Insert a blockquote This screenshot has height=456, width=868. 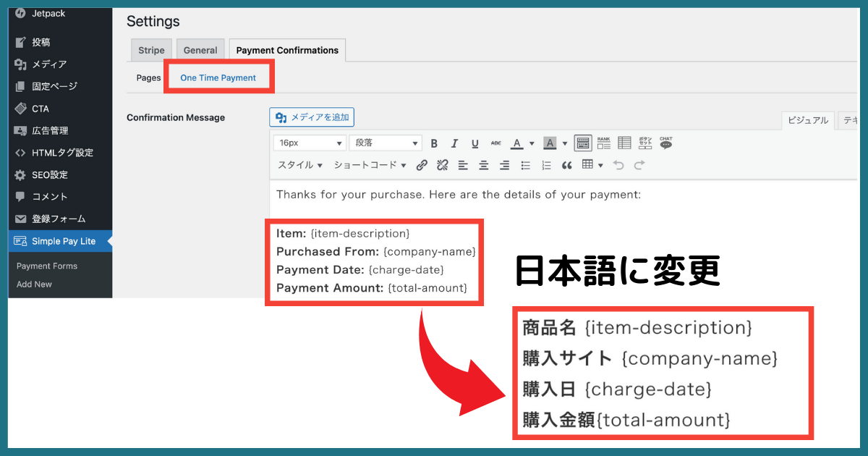click(x=566, y=164)
